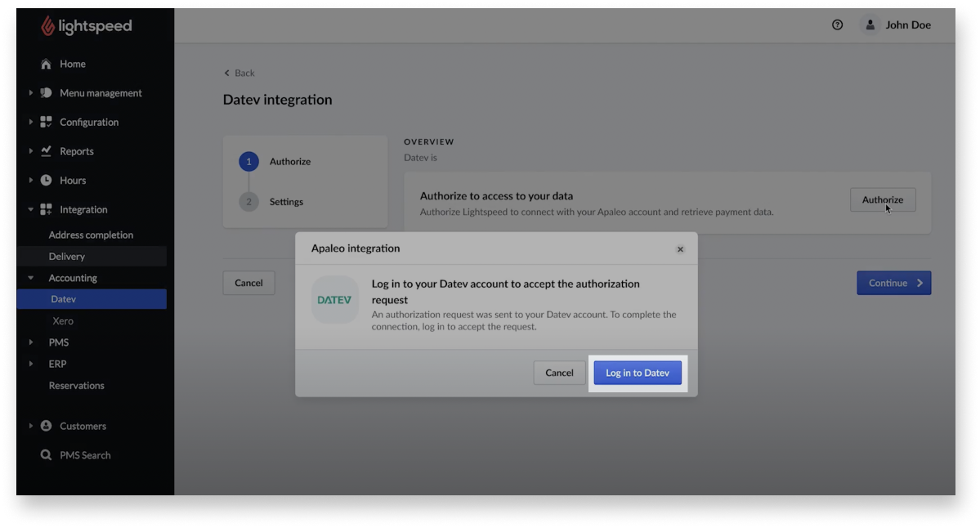Select ERP item

tap(57, 364)
